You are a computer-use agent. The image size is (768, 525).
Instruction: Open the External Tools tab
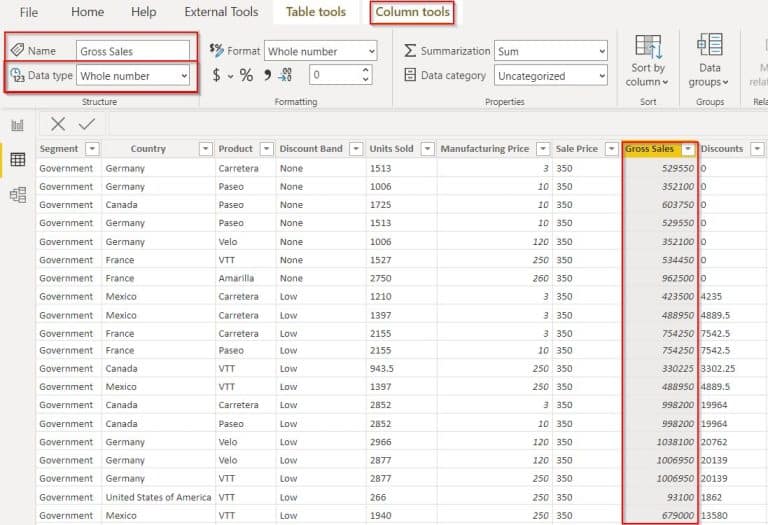click(221, 11)
